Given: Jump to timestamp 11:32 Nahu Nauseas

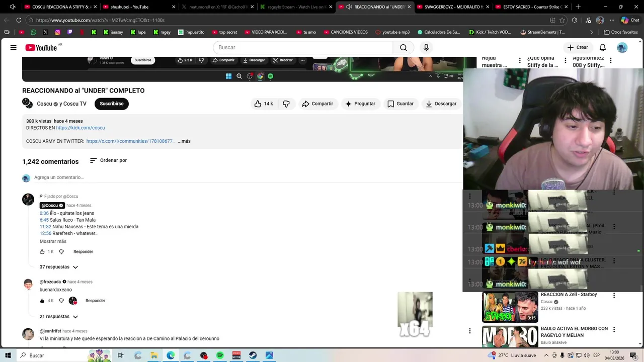Looking at the screenshot, I should tap(45, 227).
